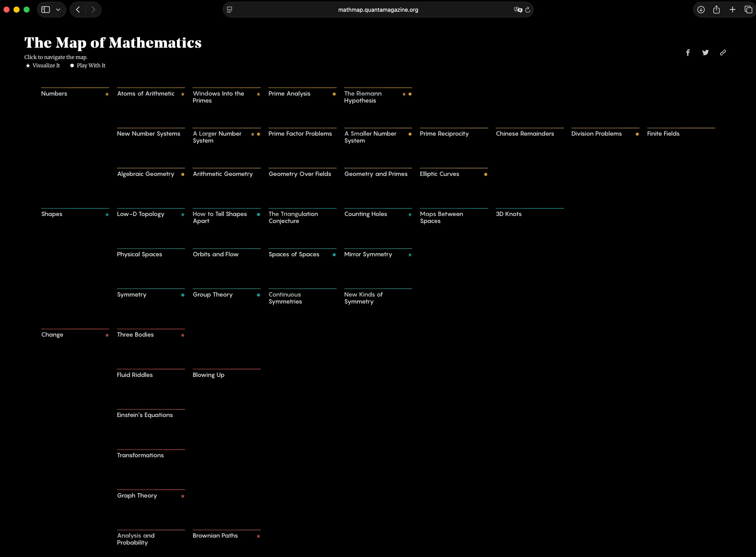This screenshot has height=557, width=756.
Task: Open a new tab with plus icon
Action: point(732,10)
